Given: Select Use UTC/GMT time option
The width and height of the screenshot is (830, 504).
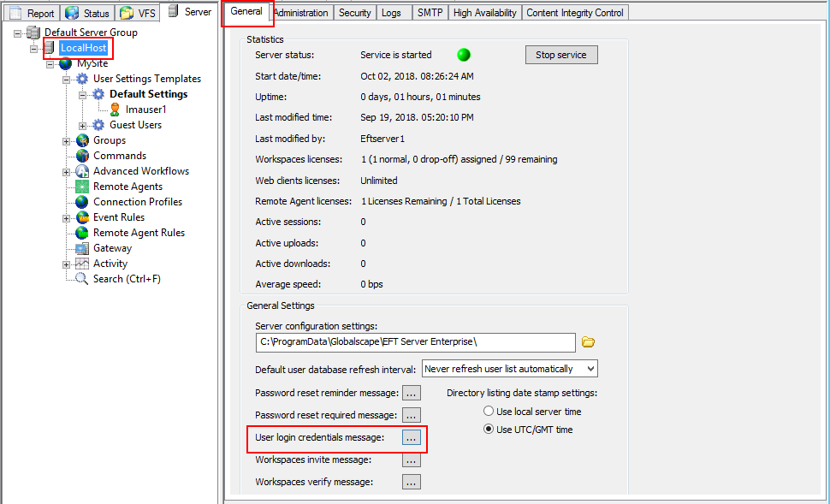Looking at the screenshot, I should 489,429.
